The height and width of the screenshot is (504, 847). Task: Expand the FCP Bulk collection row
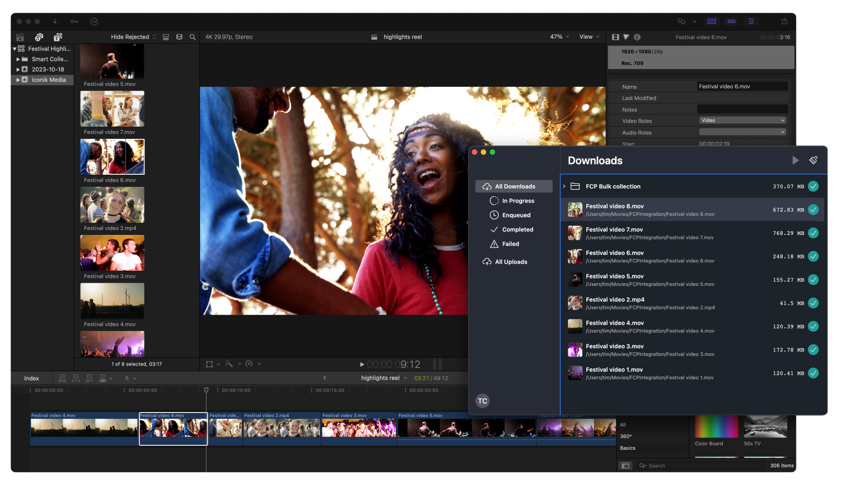coord(564,186)
